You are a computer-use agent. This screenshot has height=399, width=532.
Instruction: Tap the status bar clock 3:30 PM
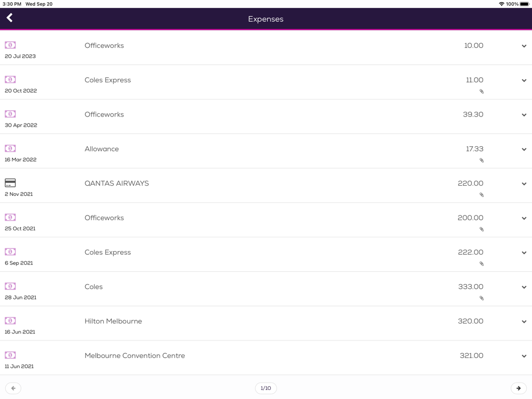click(12, 4)
